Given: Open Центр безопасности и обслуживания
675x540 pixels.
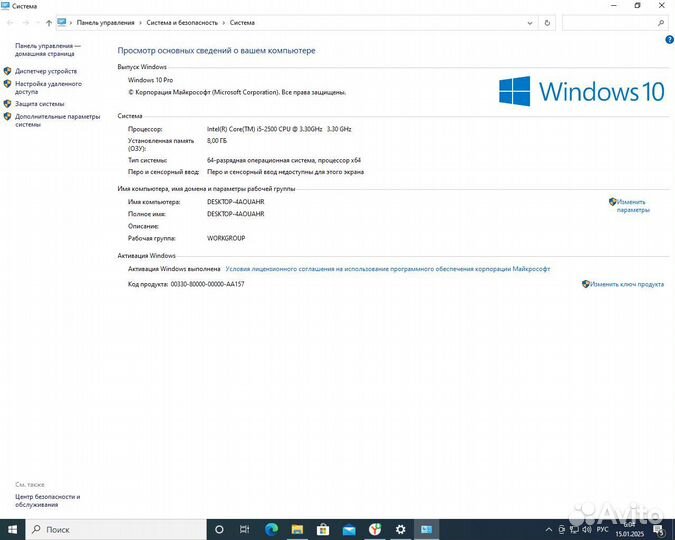Looking at the screenshot, I should pos(47,500).
